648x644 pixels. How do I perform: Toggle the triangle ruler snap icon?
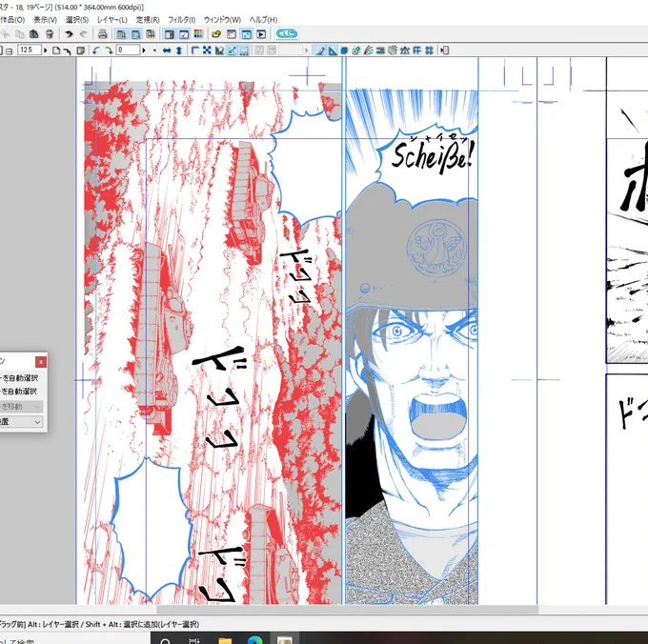point(333,50)
